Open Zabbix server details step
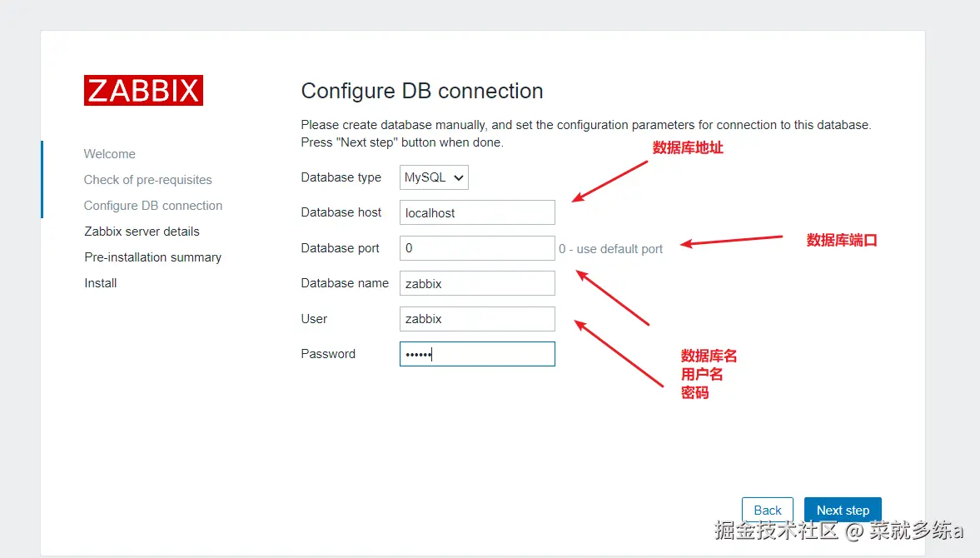Screen dimensions: 980x558 [x=142, y=232]
